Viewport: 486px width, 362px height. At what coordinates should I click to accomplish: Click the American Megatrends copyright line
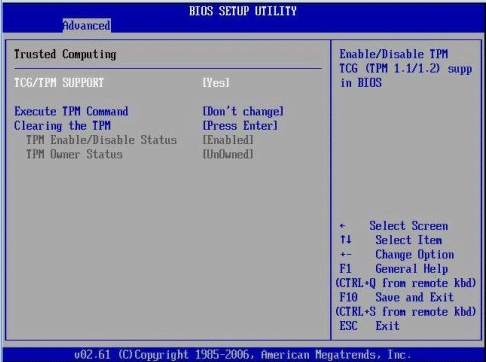242,354
